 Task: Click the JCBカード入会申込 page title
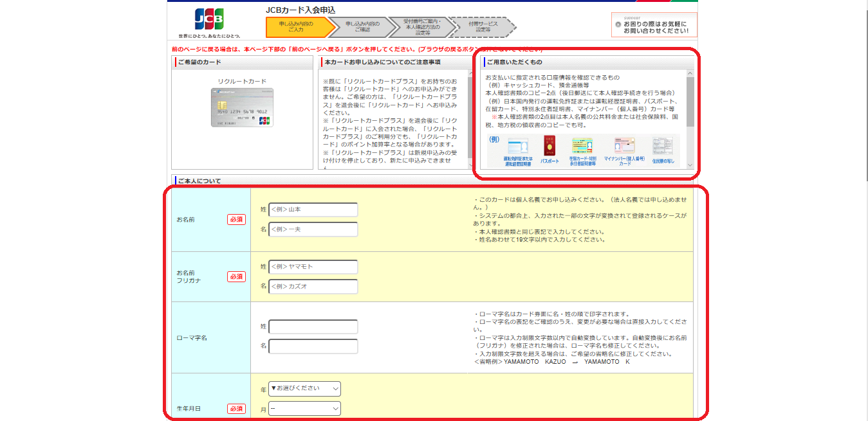coord(300,10)
